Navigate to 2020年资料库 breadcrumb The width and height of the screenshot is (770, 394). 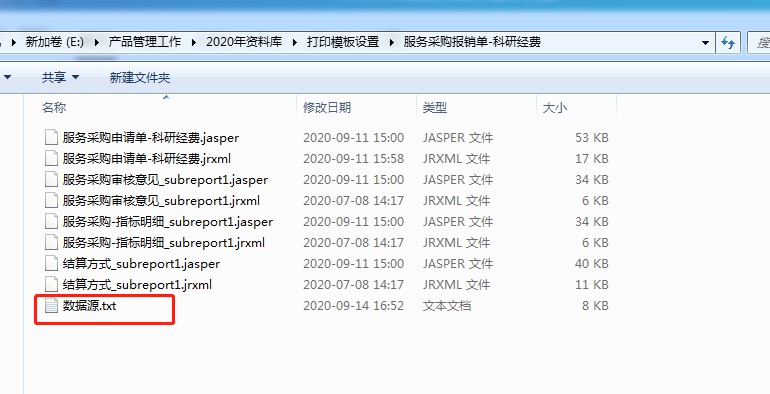[x=244, y=42]
